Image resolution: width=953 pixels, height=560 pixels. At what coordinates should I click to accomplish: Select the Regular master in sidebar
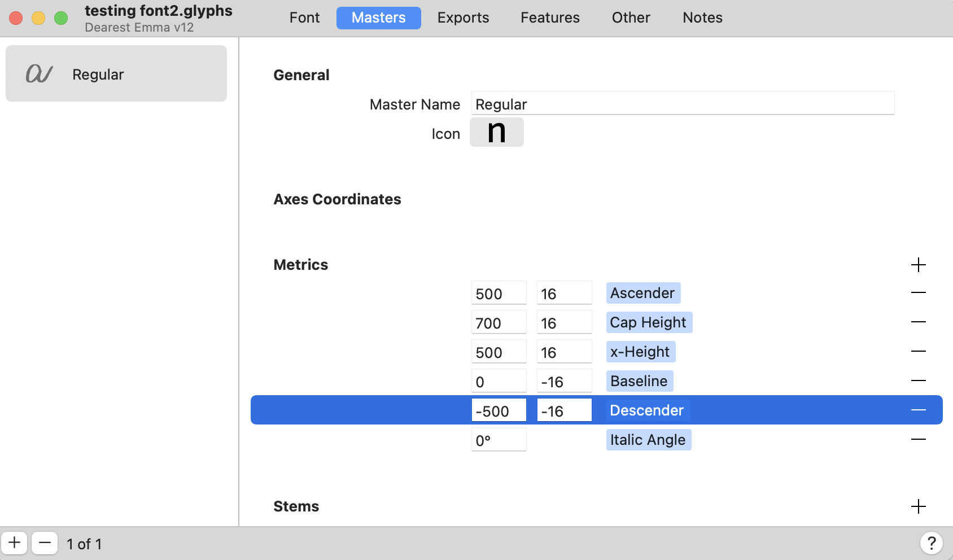click(116, 74)
